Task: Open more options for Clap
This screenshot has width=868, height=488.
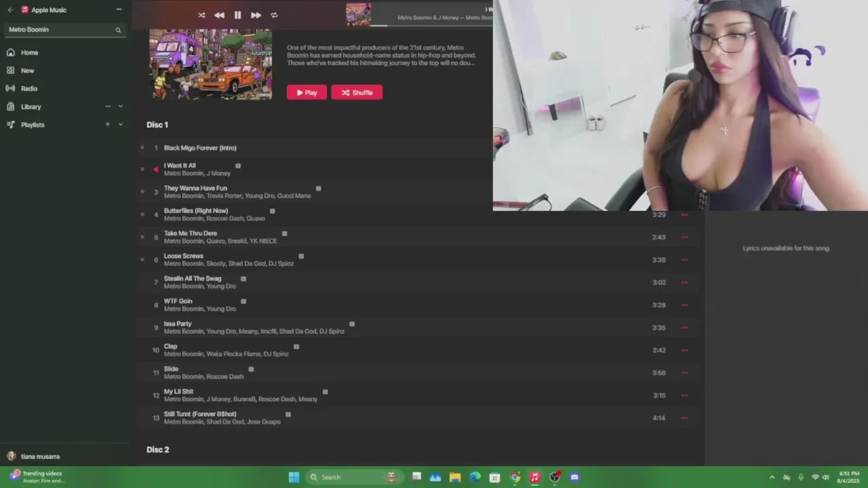Action: click(684, 350)
